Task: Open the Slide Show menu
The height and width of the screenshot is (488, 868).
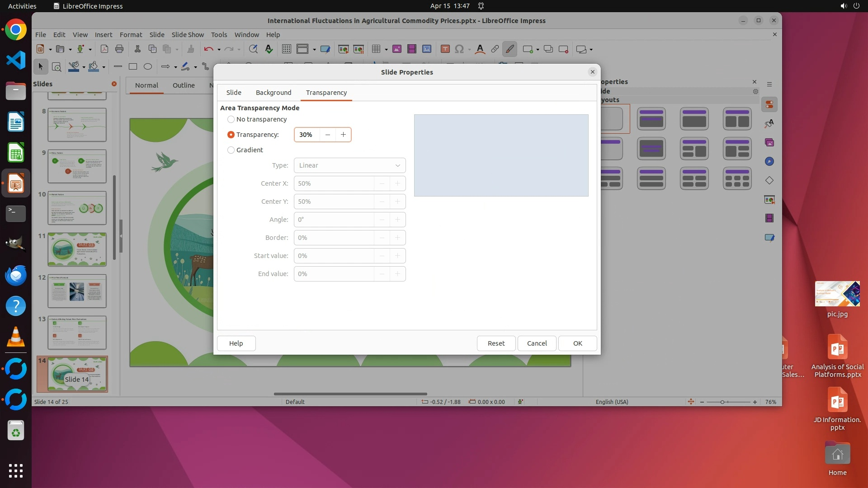Action: (188, 35)
